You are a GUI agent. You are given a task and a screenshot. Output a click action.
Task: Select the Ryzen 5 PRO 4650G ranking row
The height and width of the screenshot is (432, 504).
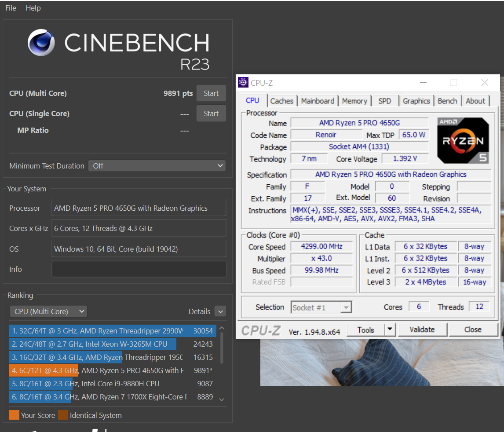(x=113, y=370)
